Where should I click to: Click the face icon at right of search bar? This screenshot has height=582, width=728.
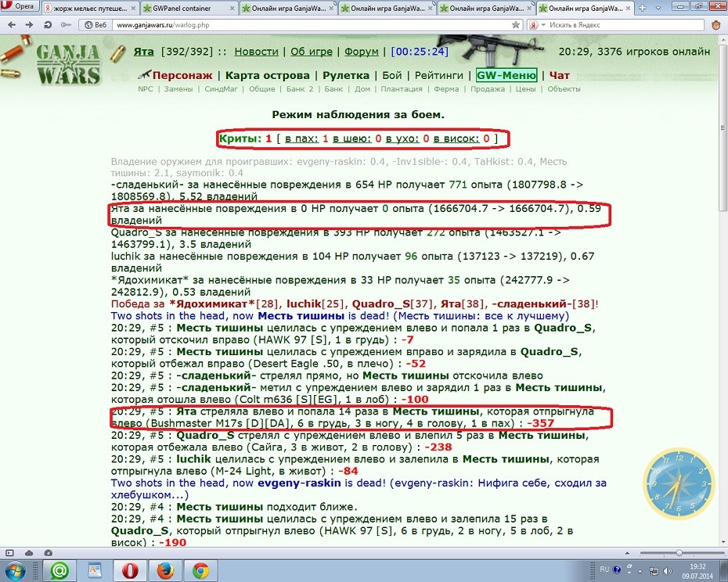pyautogui.click(x=717, y=24)
